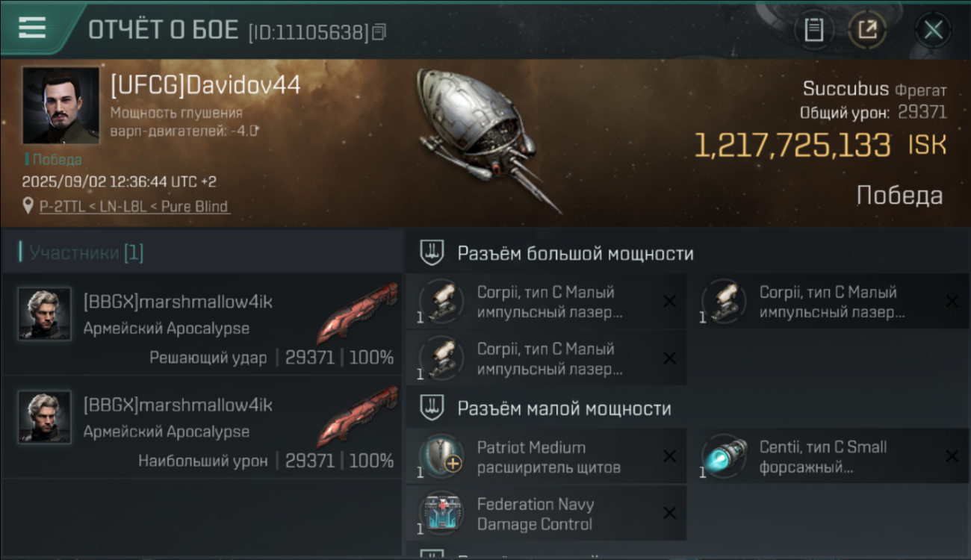This screenshot has height=560, width=971.
Task: Open the clipboard notes icon
Action: pos(813,30)
